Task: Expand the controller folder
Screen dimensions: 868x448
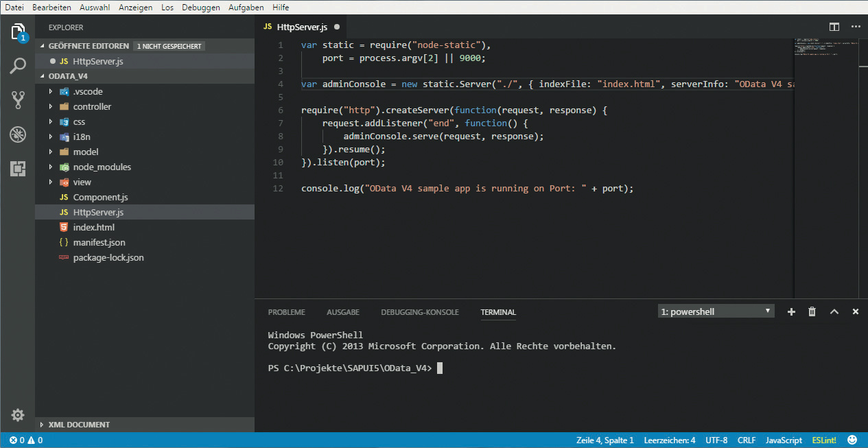Action: tap(92, 106)
